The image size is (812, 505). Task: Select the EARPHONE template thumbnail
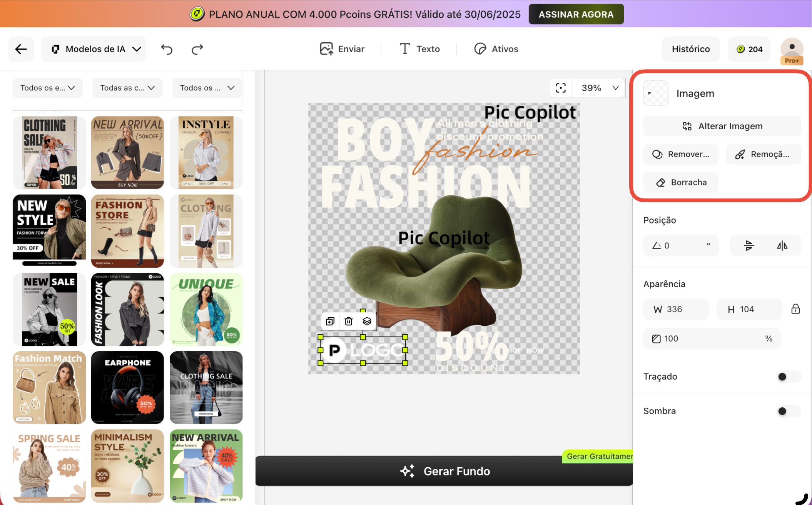(x=127, y=387)
